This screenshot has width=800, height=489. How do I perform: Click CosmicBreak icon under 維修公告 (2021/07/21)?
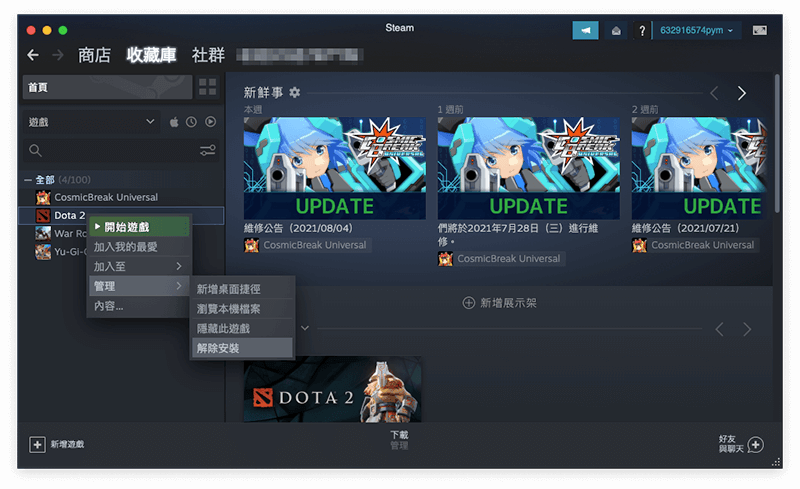pos(639,246)
